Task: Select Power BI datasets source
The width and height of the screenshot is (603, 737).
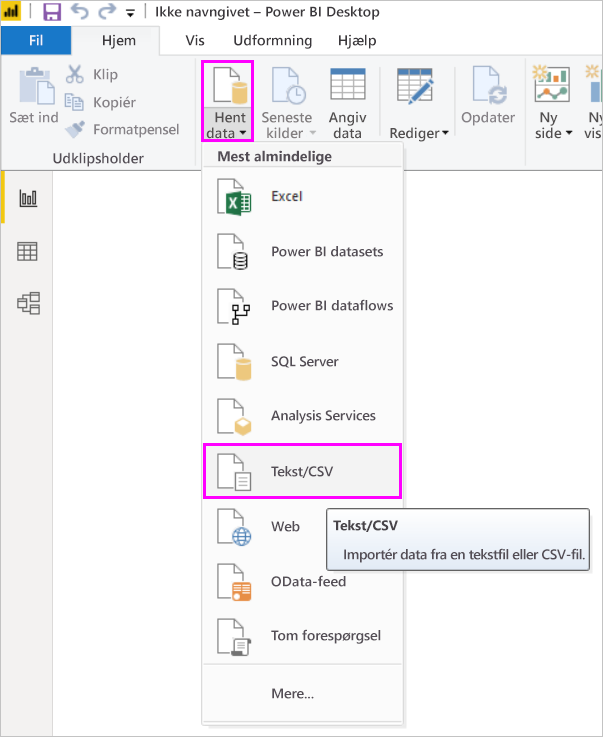Action: [x=303, y=251]
